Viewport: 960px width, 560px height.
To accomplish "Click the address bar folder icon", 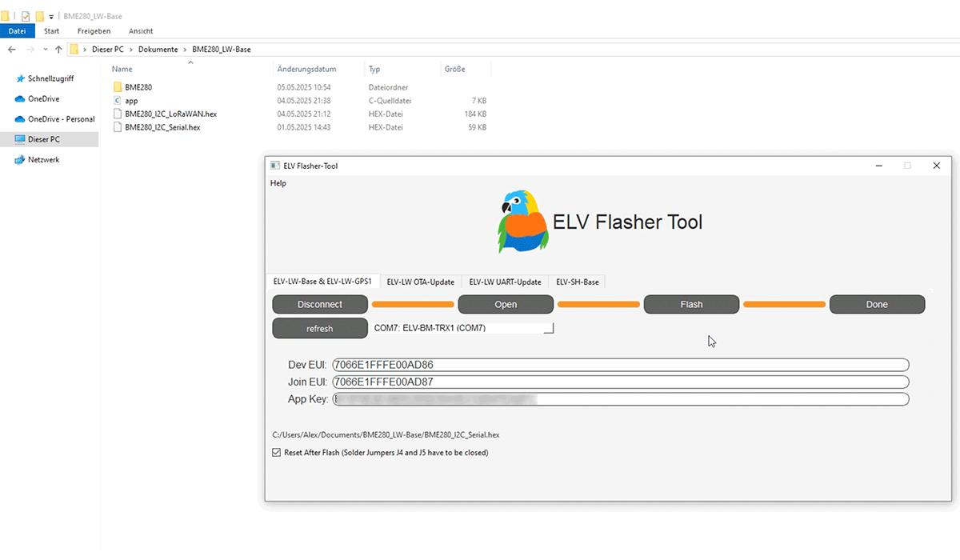I will coord(74,50).
